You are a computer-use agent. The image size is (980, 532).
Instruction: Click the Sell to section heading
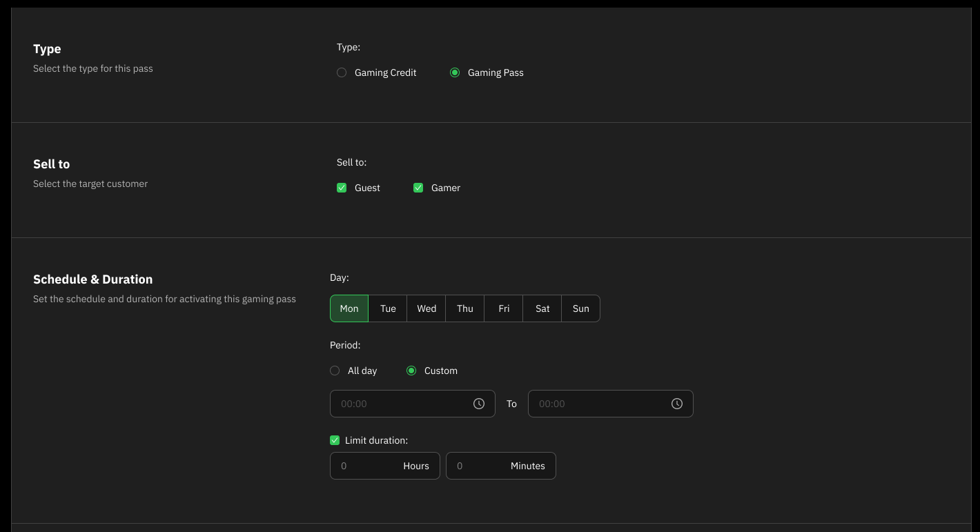pos(52,164)
